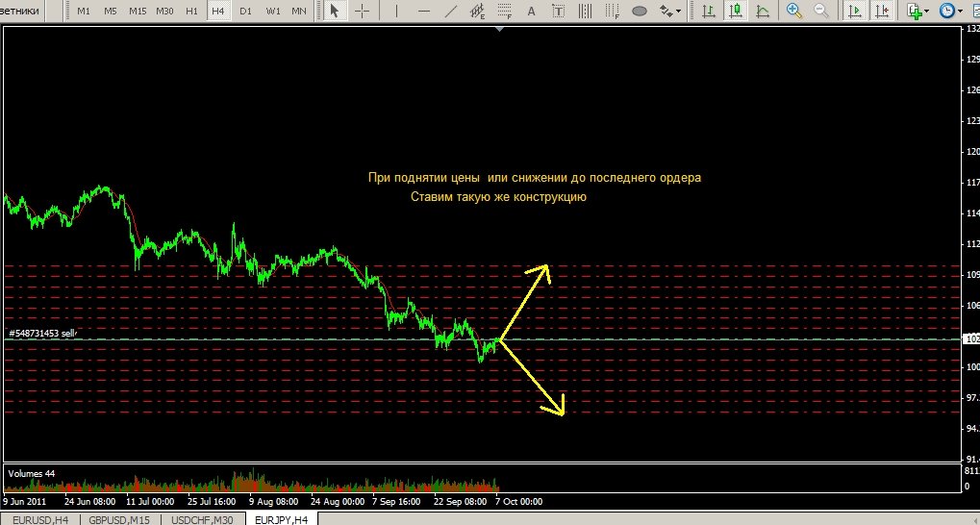Image resolution: width=980 pixels, height=525 pixels.
Task: Switch to candlestick chart view
Action: tap(736, 11)
